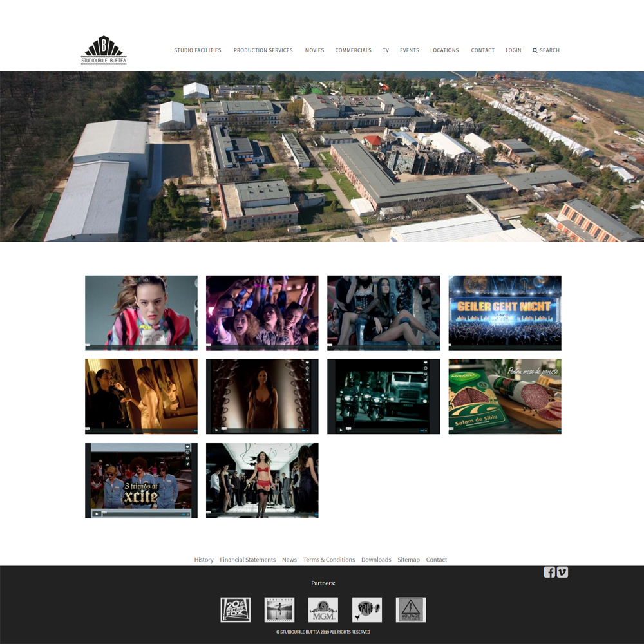The height and width of the screenshot is (644, 644).
Task: Open the Locations menu item
Action: (x=444, y=50)
